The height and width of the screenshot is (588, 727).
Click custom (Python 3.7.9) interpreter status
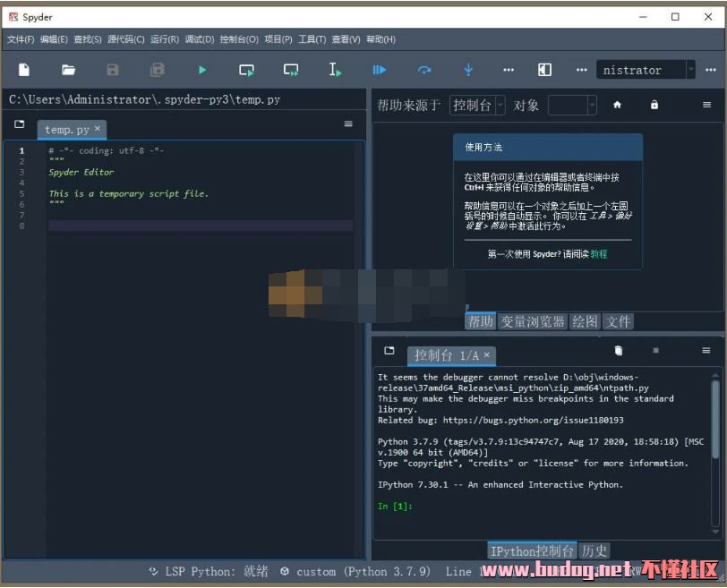point(355,572)
